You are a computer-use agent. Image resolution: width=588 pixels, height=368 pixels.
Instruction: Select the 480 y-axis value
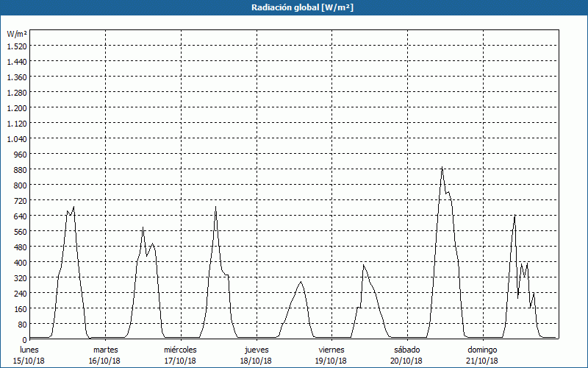21,247
